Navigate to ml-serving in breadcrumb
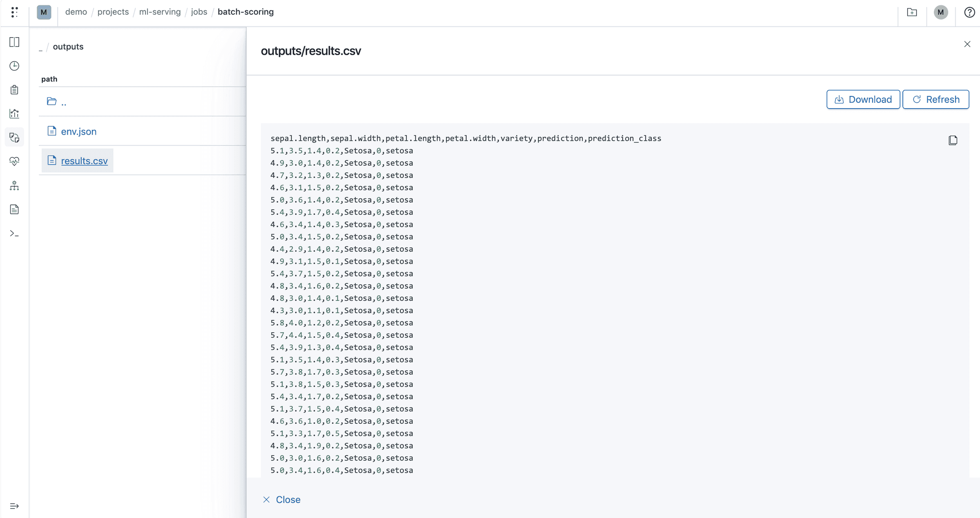The width and height of the screenshot is (980, 518). pyautogui.click(x=160, y=12)
